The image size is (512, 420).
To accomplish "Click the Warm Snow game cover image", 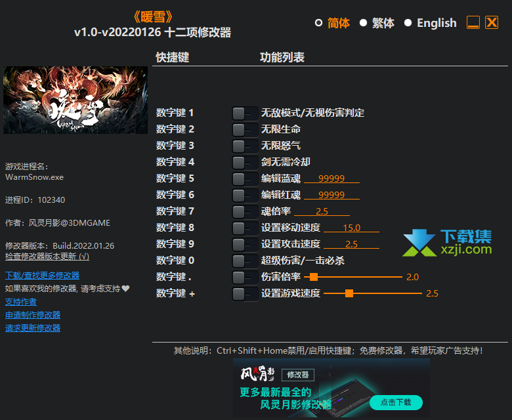I will pos(75,100).
